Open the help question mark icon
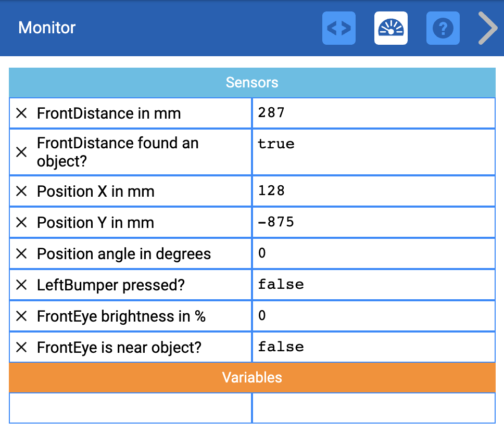 [x=443, y=28]
